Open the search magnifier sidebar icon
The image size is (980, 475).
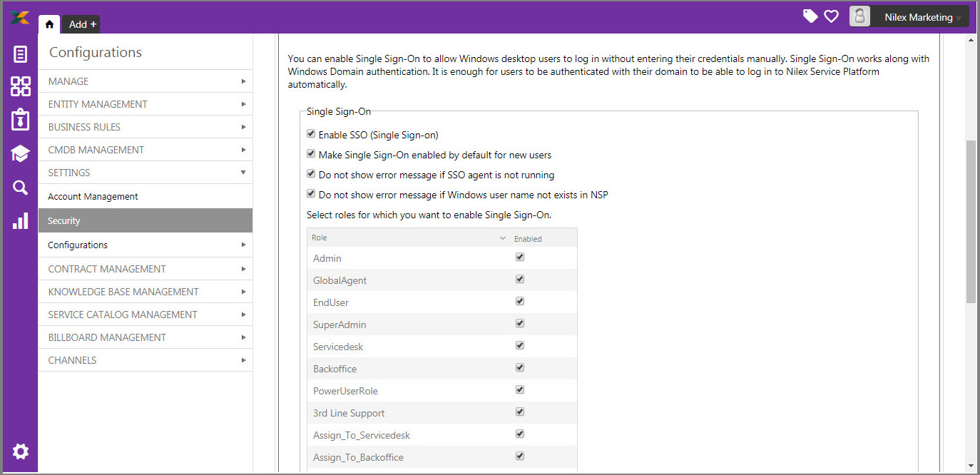click(x=20, y=188)
